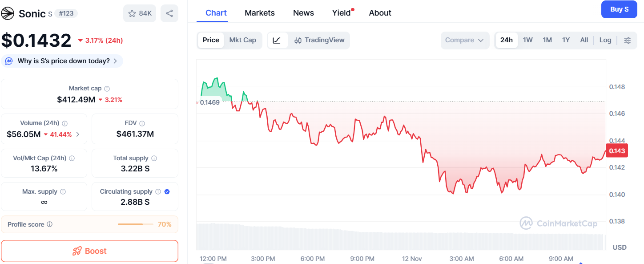Screen dimensions: 644x264
Task: Click the verified badge next to Circulating supply
Action: (x=167, y=191)
